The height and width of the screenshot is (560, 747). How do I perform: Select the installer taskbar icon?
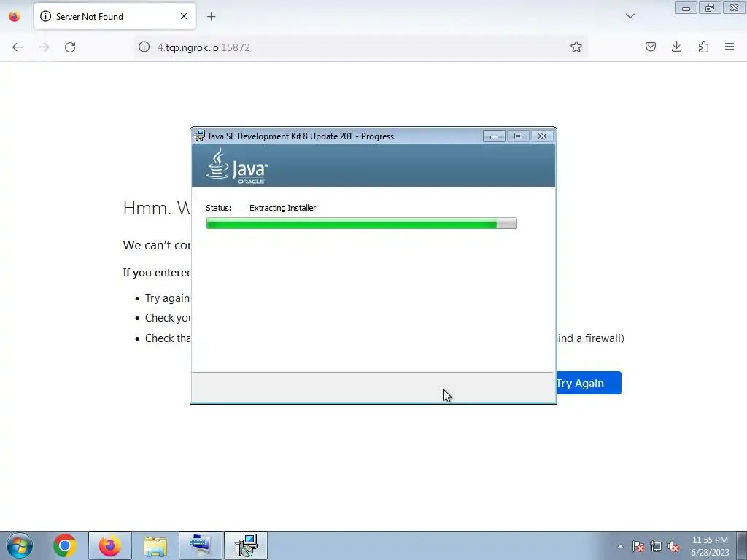click(x=246, y=545)
